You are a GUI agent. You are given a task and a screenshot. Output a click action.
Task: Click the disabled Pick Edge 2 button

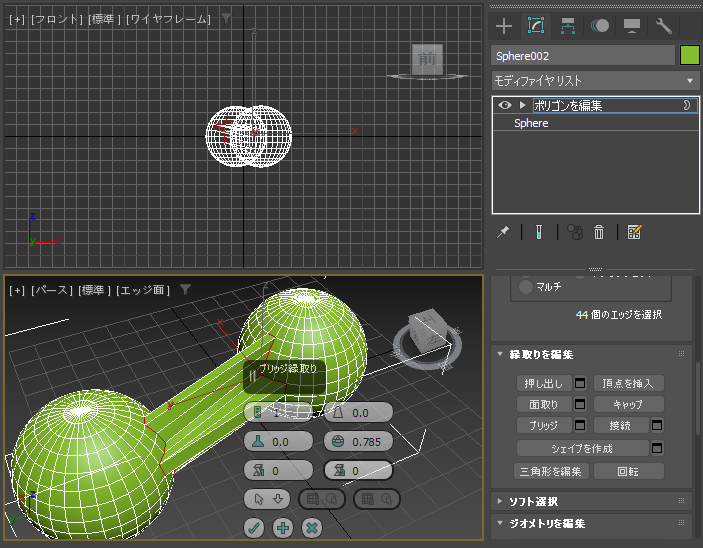377,499
